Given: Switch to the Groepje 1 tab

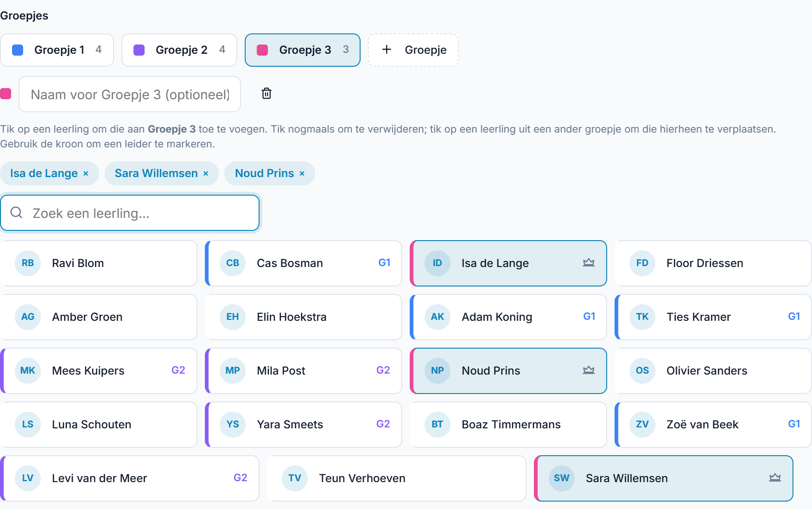Looking at the screenshot, I should click(57, 50).
